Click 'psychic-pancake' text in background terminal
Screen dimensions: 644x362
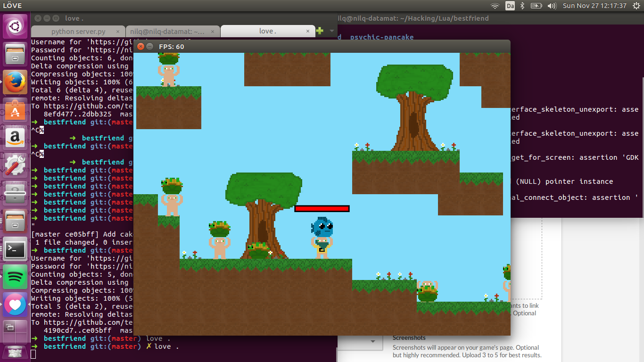point(382,37)
